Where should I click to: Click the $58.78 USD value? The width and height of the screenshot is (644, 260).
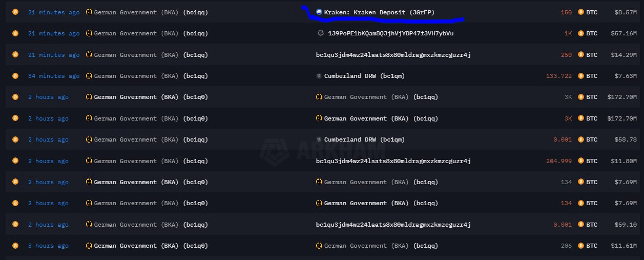coord(625,139)
